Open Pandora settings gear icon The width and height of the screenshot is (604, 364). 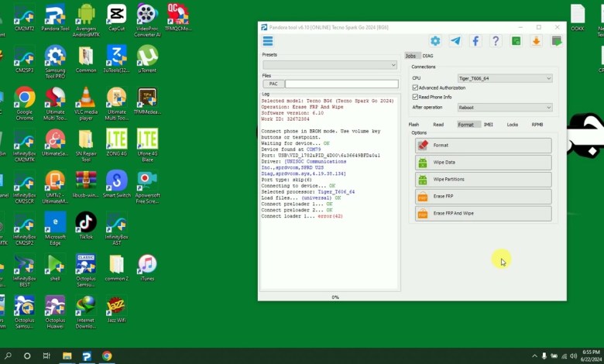(435, 41)
